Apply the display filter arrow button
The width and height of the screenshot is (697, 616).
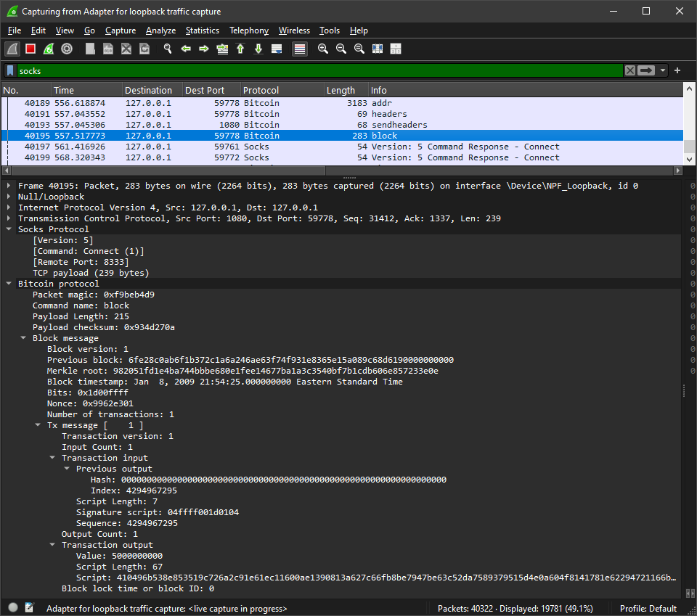(646, 70)
